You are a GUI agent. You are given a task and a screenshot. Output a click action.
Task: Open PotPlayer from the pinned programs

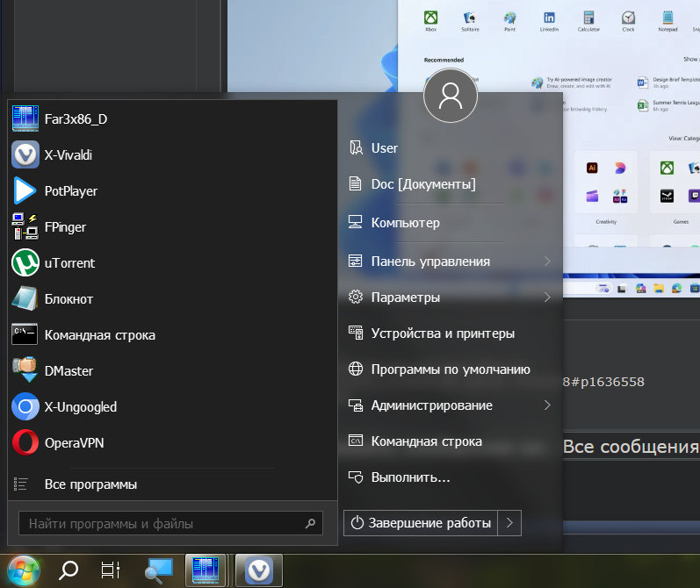pyautogui.click(x=172, y=191)
